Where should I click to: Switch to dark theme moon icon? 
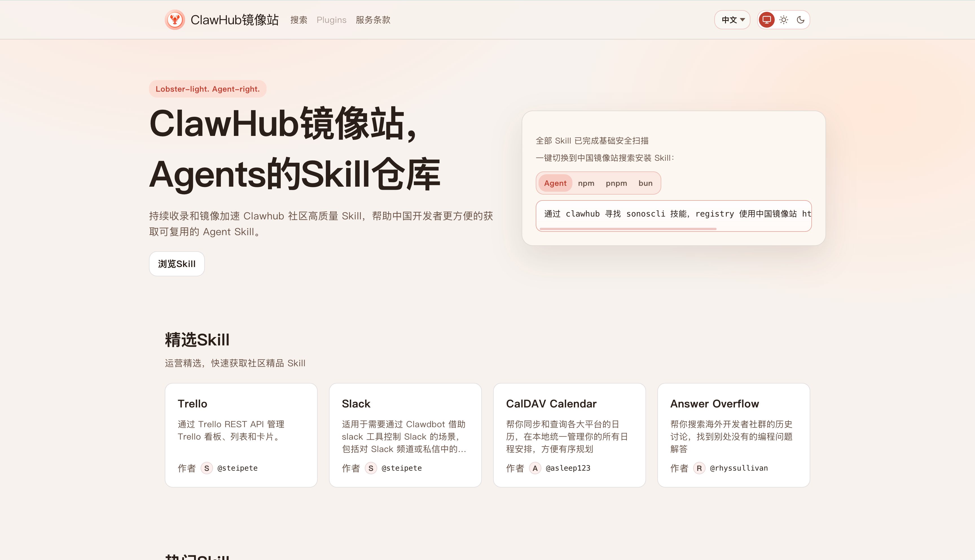tap(801, 20)
